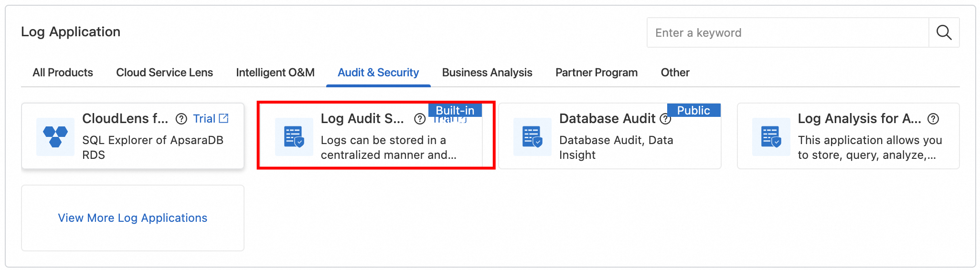This screenshot has height=270, width=980.
Task: Click help icon beside Log Analysis title
Action: [x=933, y=119]
